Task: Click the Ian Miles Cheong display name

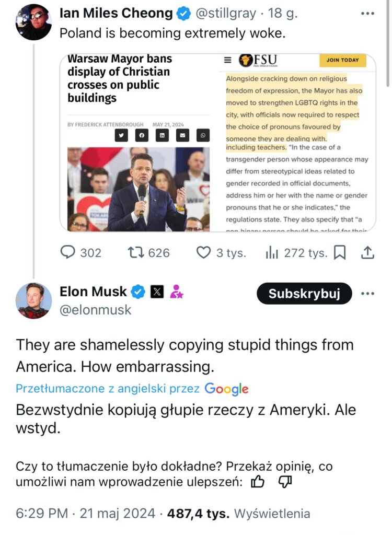Action: point(116,14)
